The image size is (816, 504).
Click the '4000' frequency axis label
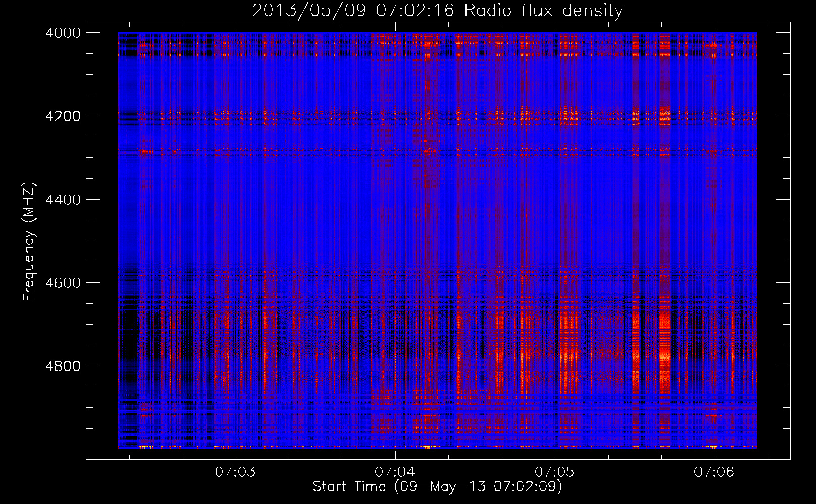(x=63, y=33)
